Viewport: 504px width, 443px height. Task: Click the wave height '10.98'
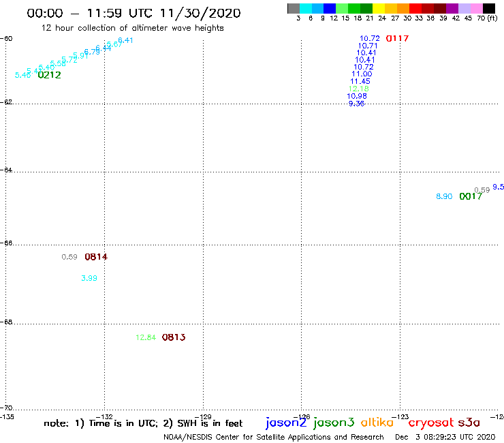357,96
